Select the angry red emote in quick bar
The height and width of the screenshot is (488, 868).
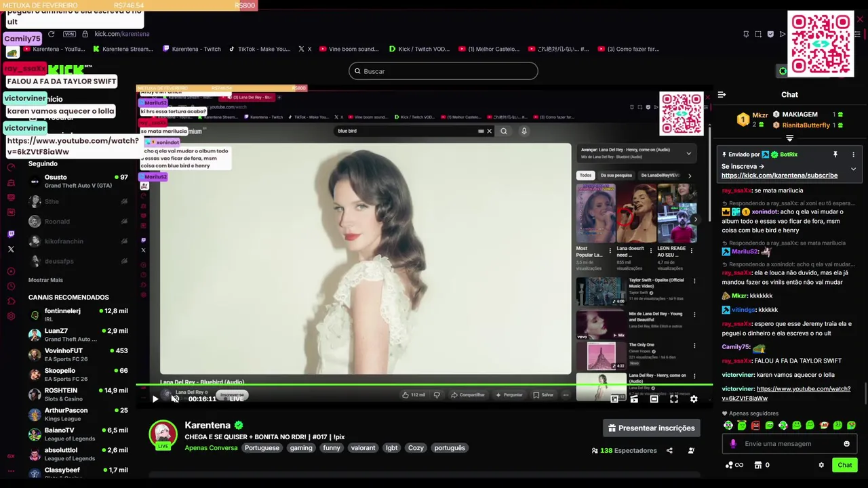755,426
